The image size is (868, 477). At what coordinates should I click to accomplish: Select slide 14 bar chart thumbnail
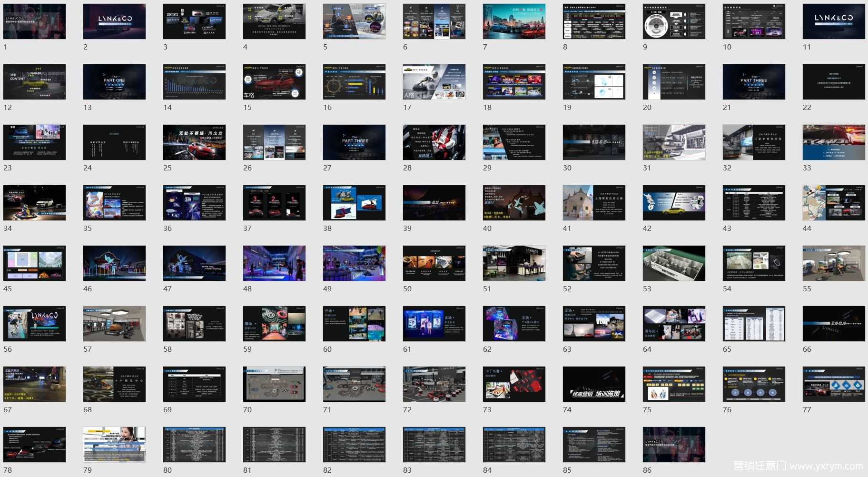point(194,82)
